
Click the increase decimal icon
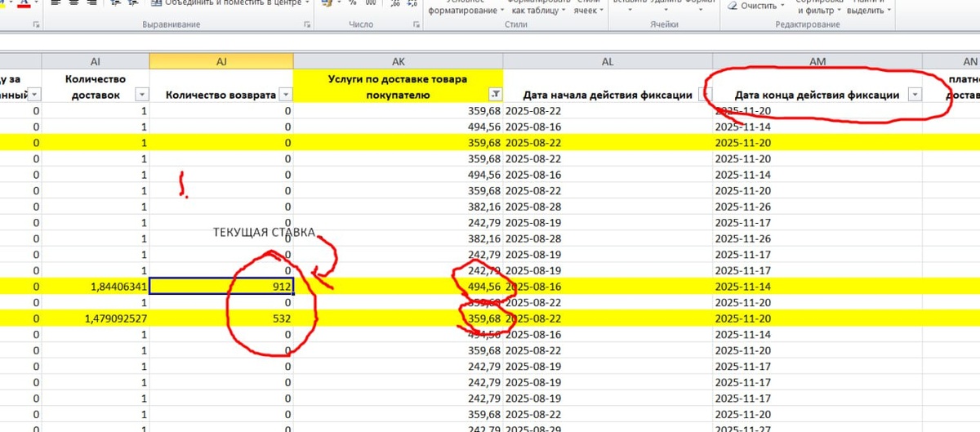(x=395, y=3)
